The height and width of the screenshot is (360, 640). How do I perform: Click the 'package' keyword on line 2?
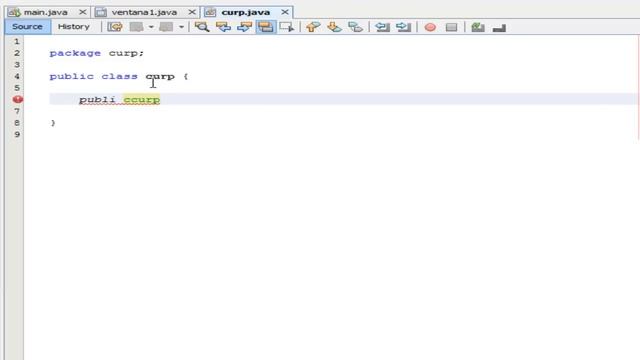[x=75, y=53]
